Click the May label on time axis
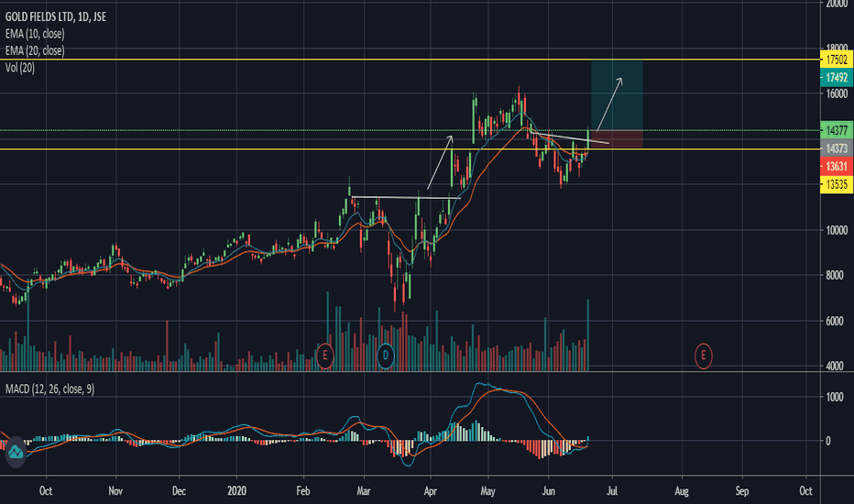 [x=488, y=491]
